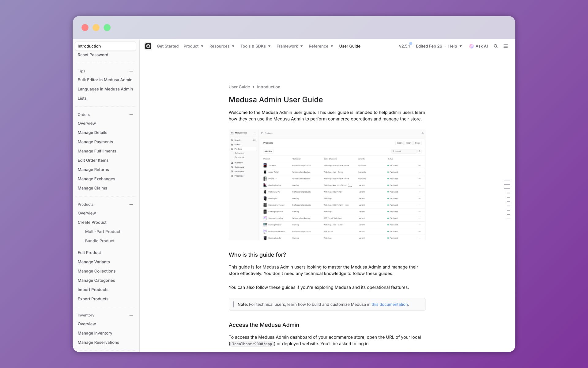Select the User Guide nav item
This screenshot has height=368, width=588.
(x=350, y=46)
